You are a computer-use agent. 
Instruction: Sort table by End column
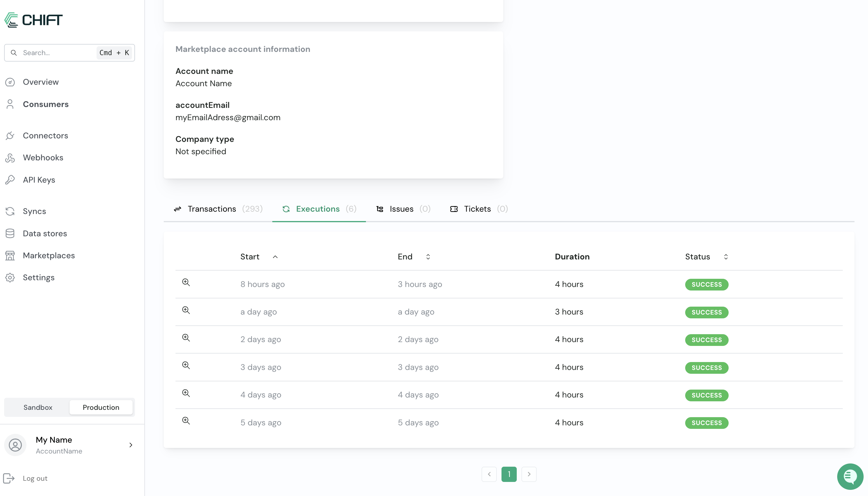click(x=428, y=257)
